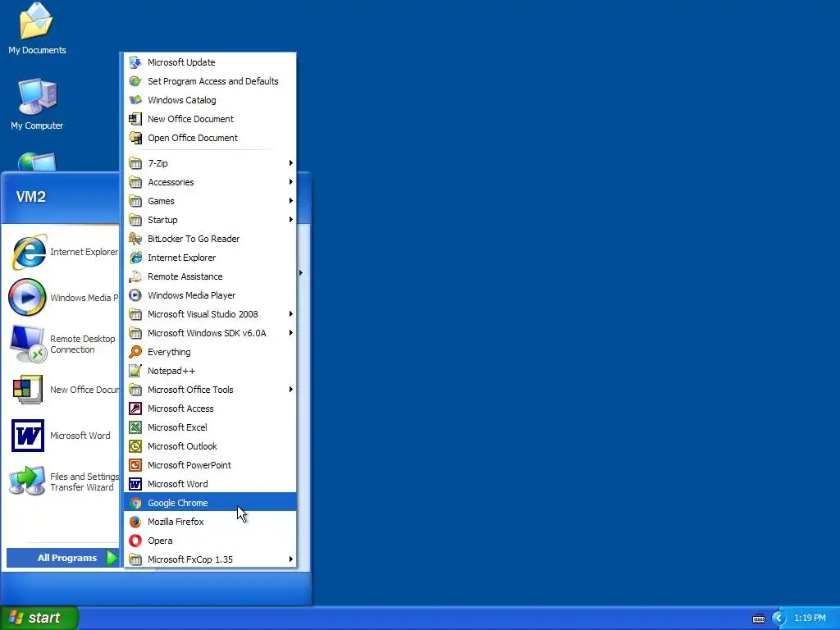The image size is (840, 630).
Task: Click the VM2 user name header
Action: (31, 197)
